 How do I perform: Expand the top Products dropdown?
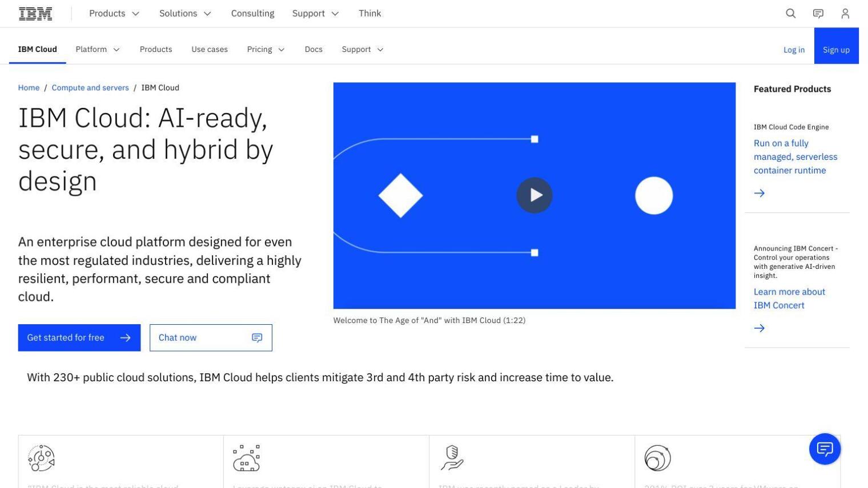[114, 14]
